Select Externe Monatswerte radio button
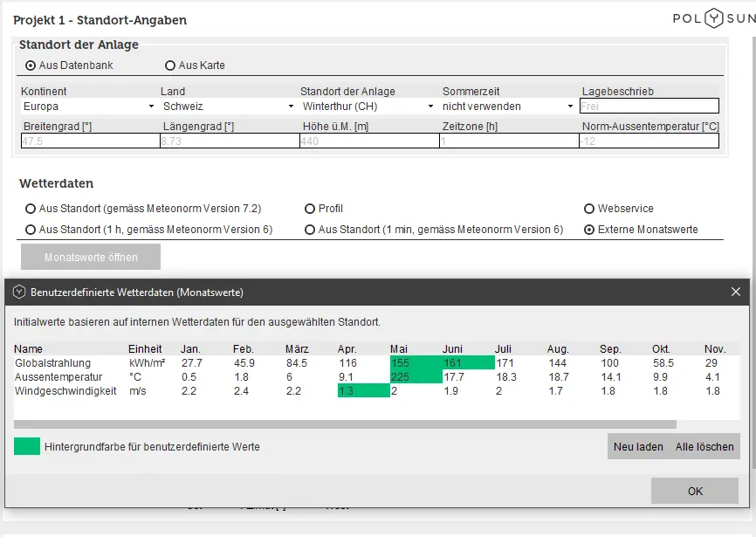 [588, 230]
